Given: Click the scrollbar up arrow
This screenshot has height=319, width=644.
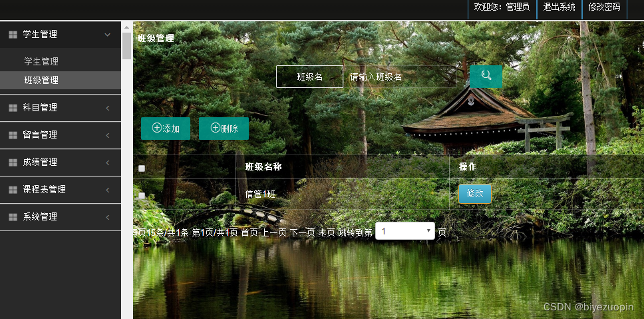Looking at the screenshot, I should (x=126, y=27).
